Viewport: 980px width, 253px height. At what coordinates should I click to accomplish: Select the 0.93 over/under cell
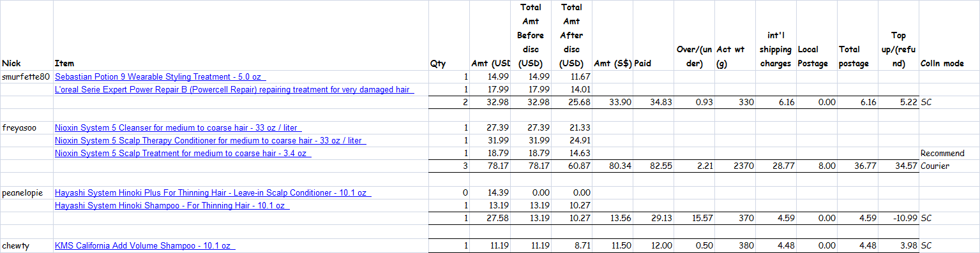(x=695, y=103)
